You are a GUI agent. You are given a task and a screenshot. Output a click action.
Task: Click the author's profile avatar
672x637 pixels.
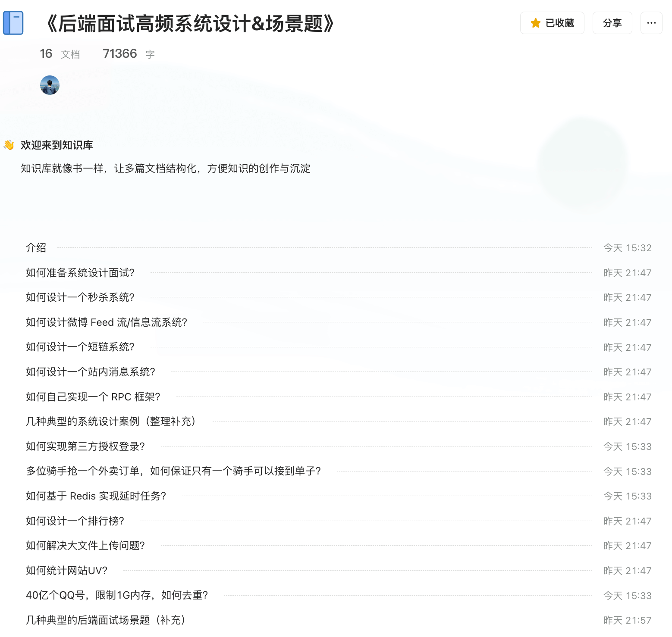coord(49,85)
